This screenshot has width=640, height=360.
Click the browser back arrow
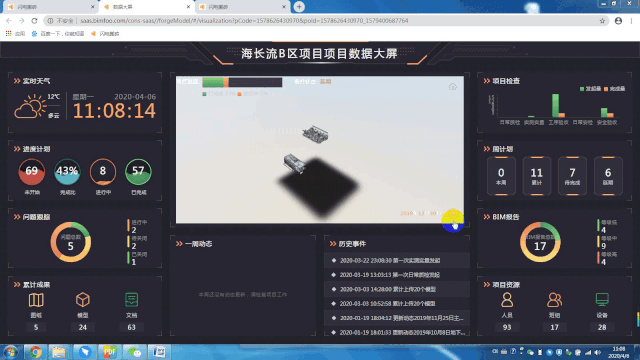tap(9, 20)
